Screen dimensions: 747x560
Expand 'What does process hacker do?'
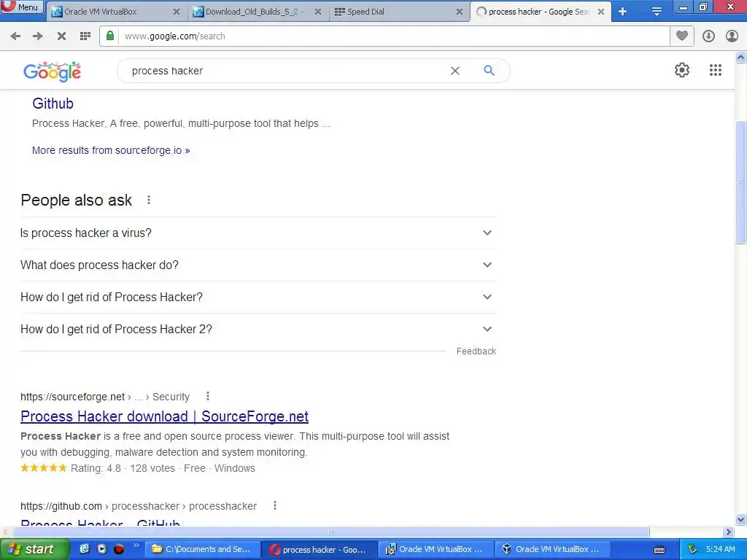pos(258,265)
